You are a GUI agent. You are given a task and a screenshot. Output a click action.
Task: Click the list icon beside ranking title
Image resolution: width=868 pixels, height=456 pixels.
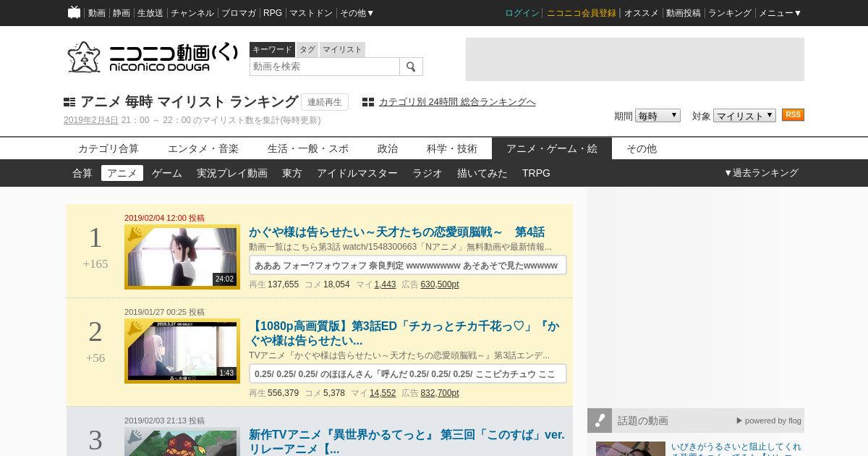tap(69, 102)
